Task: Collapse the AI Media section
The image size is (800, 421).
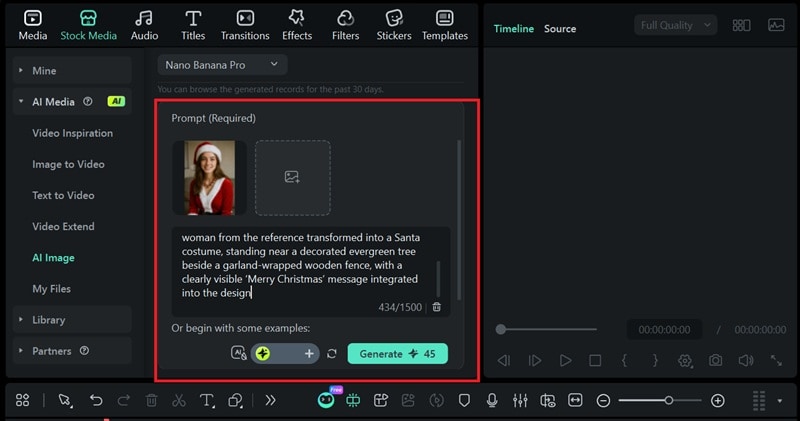Action: pos(21,102)
